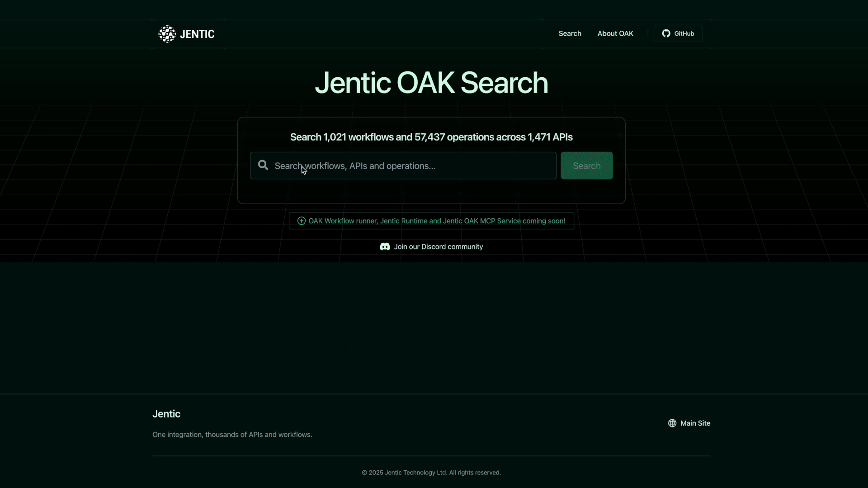Click the globe icon beside Main Site
Image resolution: width=868 pixels, height=488 pixels.
pos(672,423)
